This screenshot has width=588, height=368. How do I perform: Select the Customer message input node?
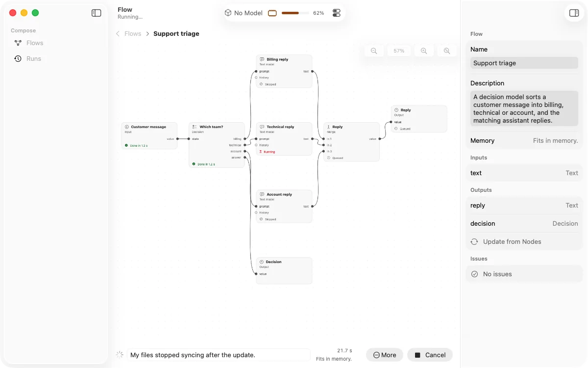pos(149,136)
